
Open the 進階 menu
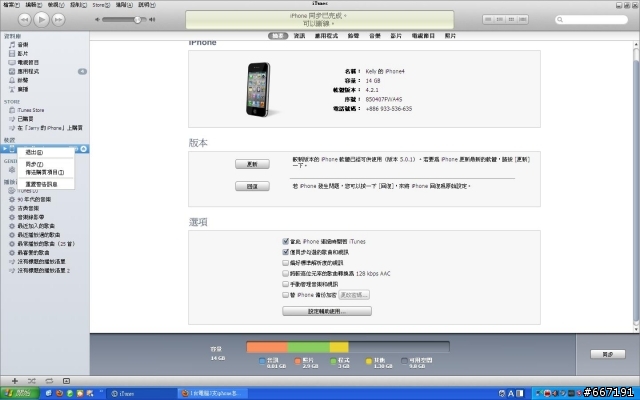[124, 5]
